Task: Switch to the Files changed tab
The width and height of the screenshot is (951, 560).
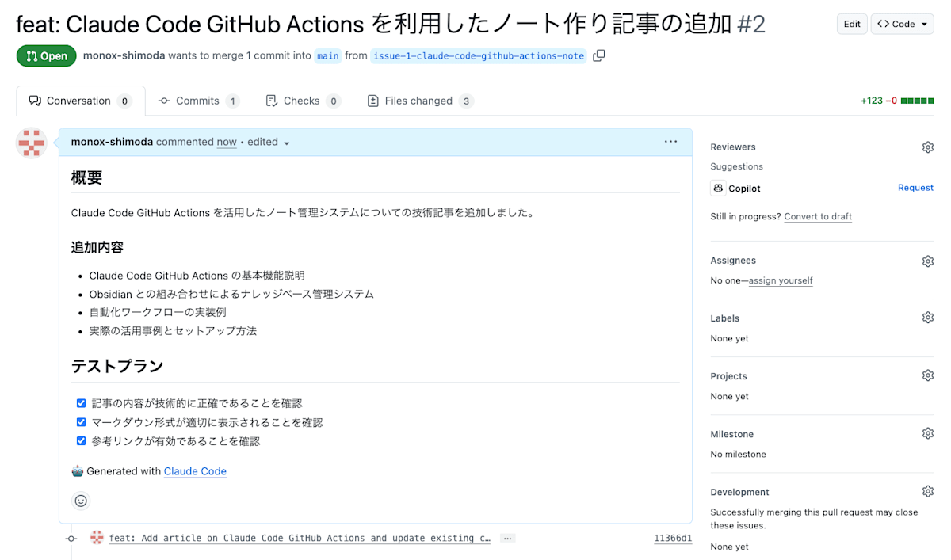Action: [421, 101]
